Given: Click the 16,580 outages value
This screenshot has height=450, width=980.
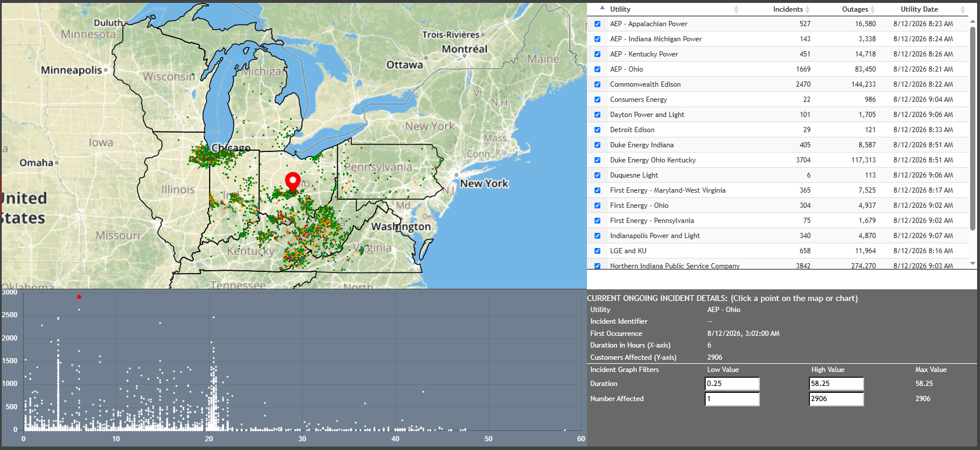Looking at the screenshot, I should point(865,24).
